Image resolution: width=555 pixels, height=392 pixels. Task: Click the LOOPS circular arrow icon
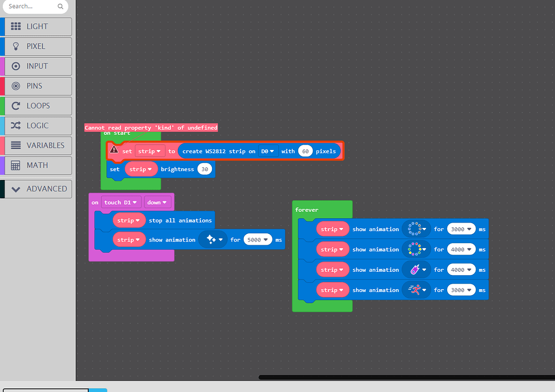(16, 106)
